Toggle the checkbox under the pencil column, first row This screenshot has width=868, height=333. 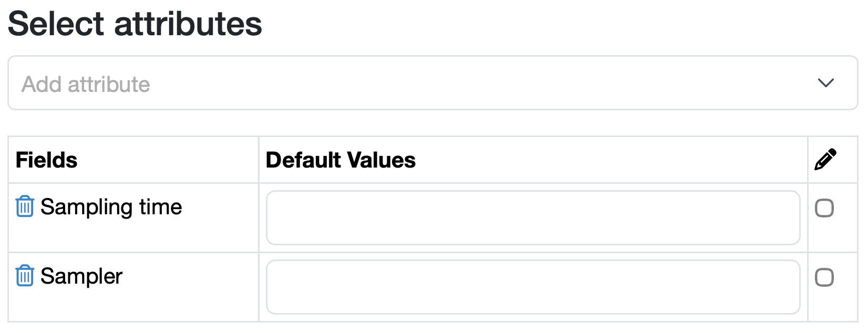pos(824,208)
